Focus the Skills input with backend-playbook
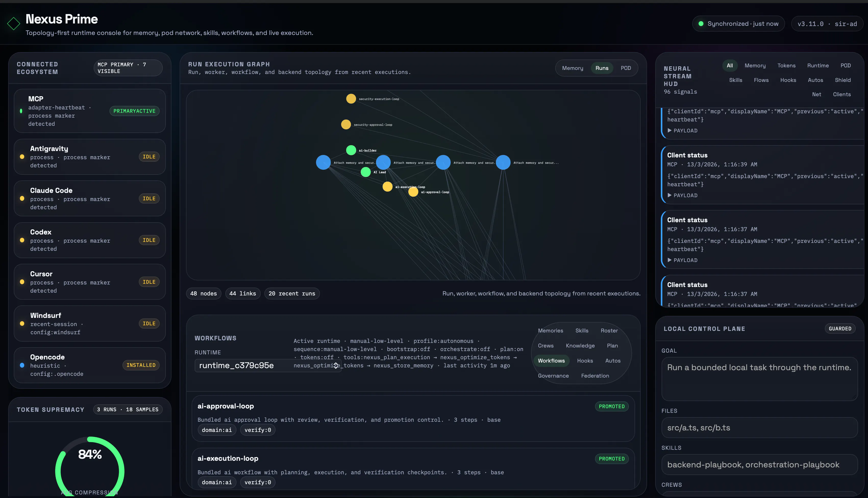The width and height of the screenshot is (868, 498). coord(760,465)
